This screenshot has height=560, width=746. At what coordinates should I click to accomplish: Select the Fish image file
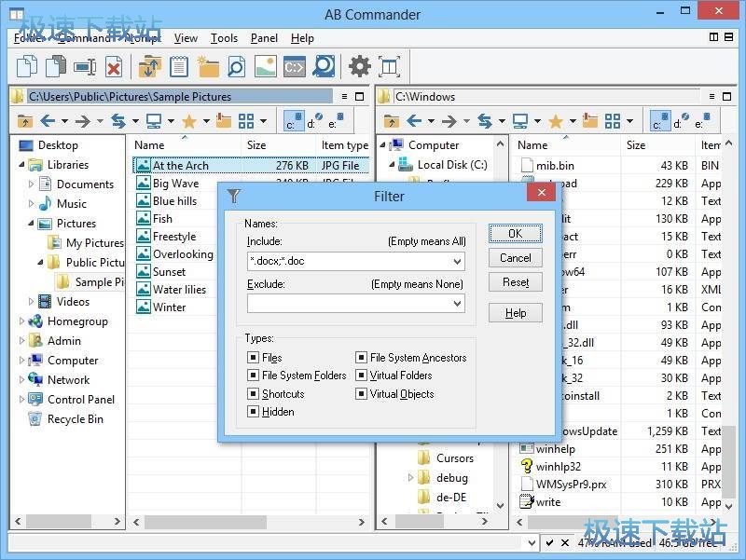click(x=162, y=219)
